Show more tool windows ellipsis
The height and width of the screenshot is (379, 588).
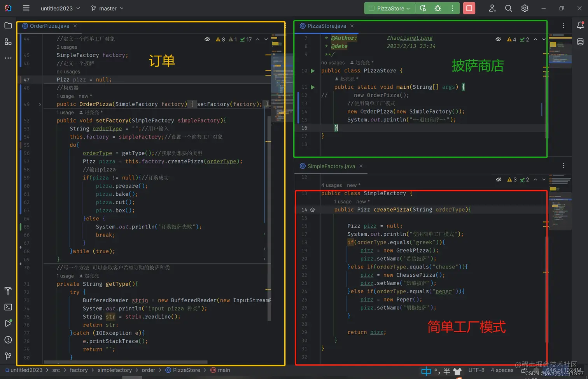click(x=8, y=58)
